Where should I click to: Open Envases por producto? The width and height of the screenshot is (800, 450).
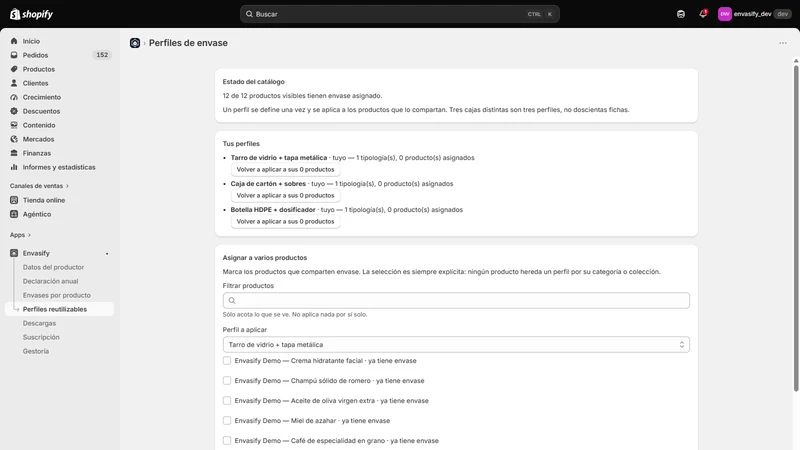click(57, 295)
